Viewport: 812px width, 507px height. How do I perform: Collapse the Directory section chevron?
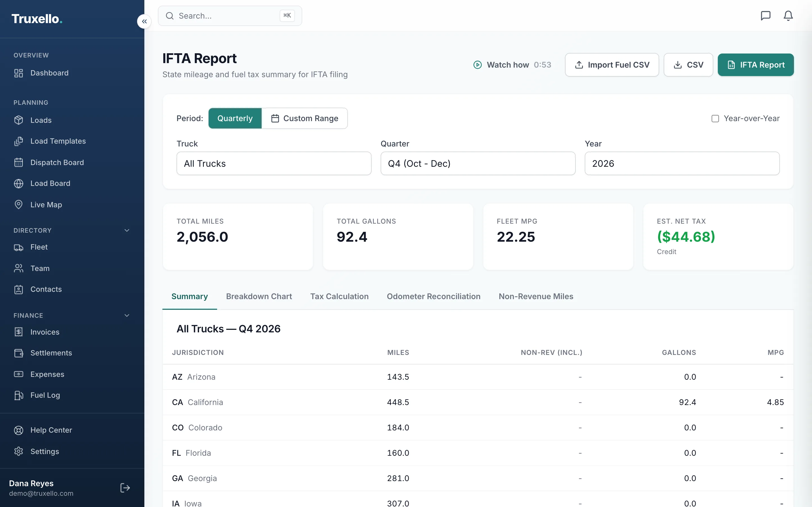(x=127, y=230)
